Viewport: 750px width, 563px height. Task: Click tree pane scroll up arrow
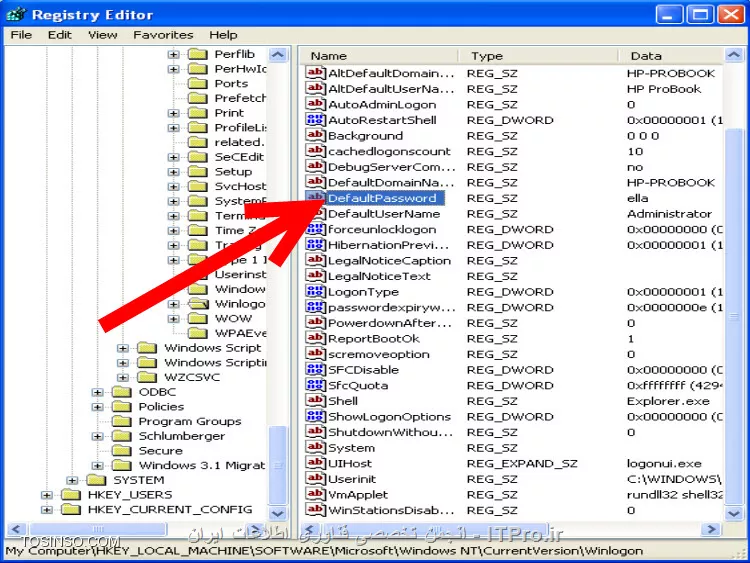277,55
